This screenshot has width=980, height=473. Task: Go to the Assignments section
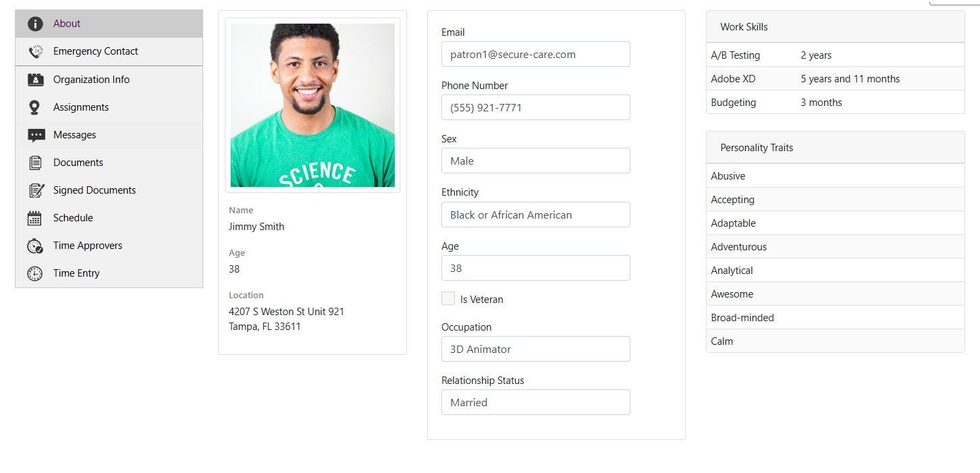tap(81, 107)
